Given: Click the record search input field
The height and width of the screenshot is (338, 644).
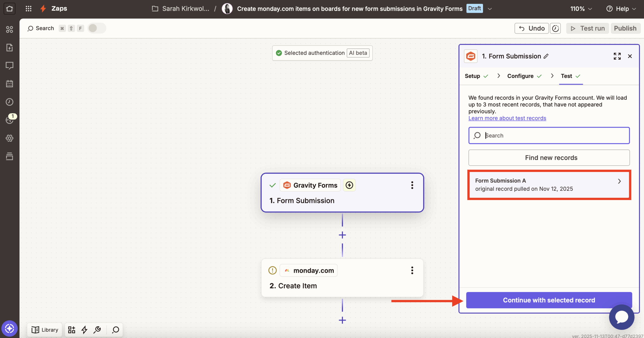Looking at the screenshot, I should pyautogui.click(x=549, y=135).
